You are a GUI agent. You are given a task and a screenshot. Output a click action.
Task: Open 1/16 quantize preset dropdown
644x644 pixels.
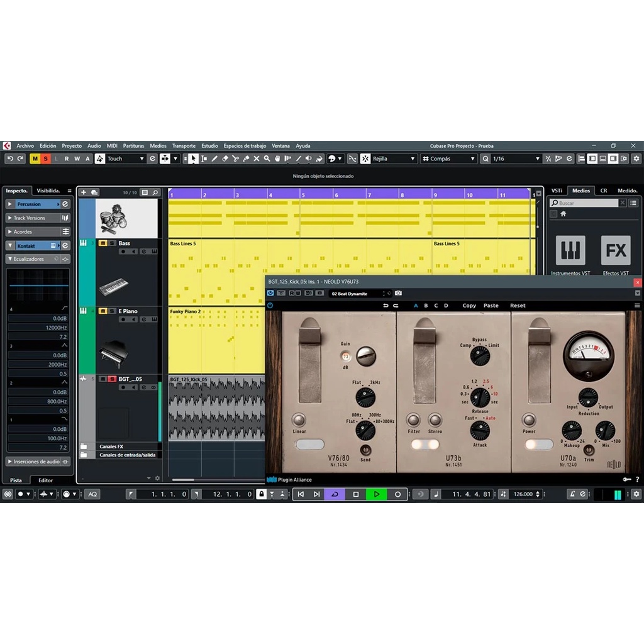[x=515, y=158]
